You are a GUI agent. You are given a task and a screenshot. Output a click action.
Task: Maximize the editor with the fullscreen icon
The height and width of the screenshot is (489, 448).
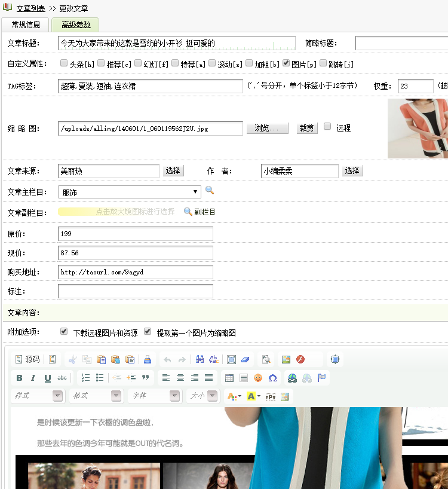[335, 359]
